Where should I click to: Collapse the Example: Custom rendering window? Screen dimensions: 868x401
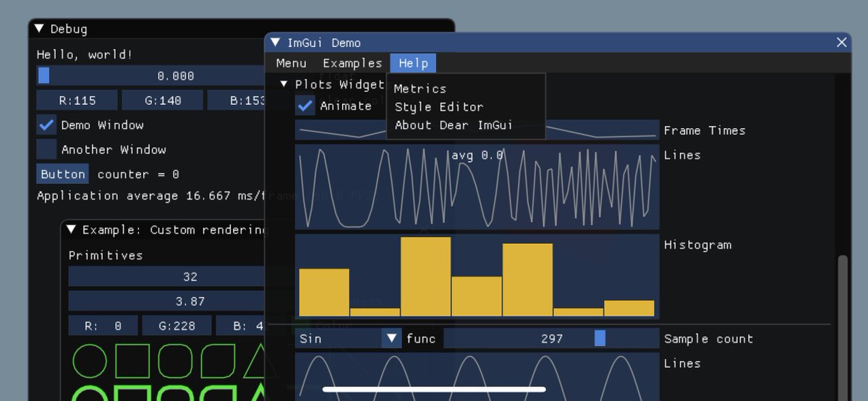(71, 229)
